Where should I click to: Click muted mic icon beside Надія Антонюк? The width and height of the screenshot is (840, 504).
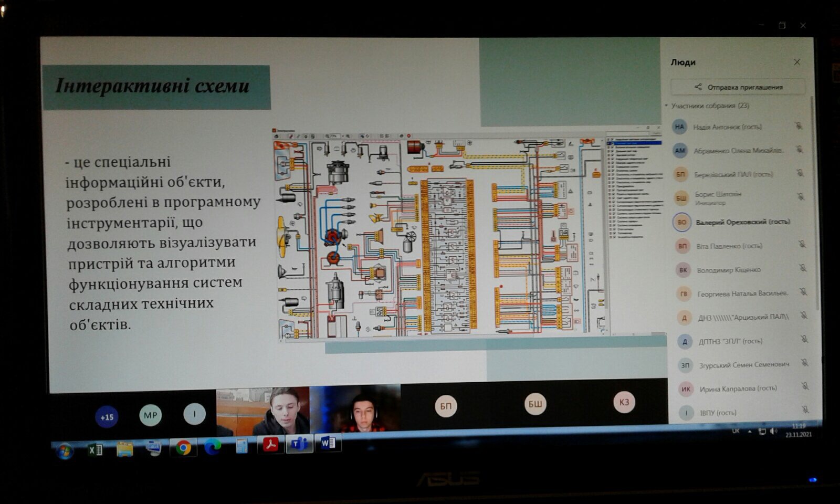tap(798, 126)
